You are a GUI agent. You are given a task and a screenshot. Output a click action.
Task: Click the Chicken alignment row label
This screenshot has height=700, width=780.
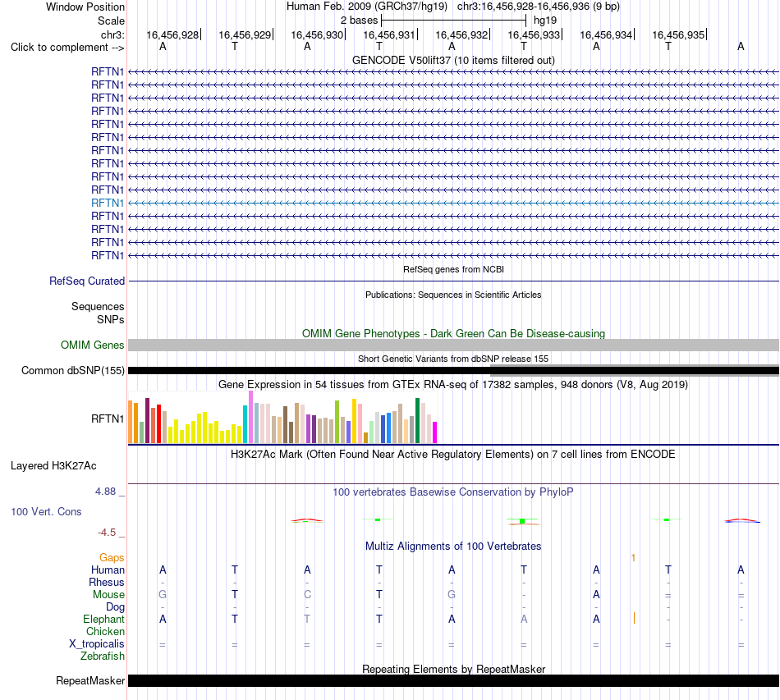[105, 631]
